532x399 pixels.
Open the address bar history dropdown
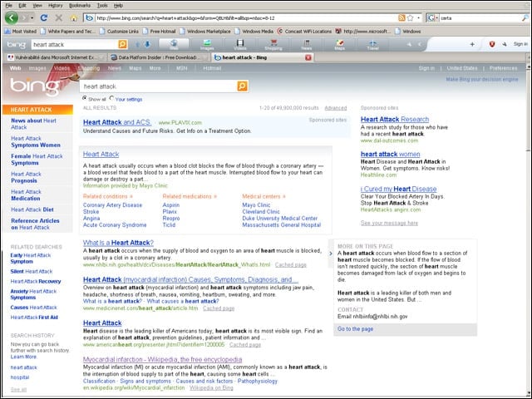[x=418, y=18]
